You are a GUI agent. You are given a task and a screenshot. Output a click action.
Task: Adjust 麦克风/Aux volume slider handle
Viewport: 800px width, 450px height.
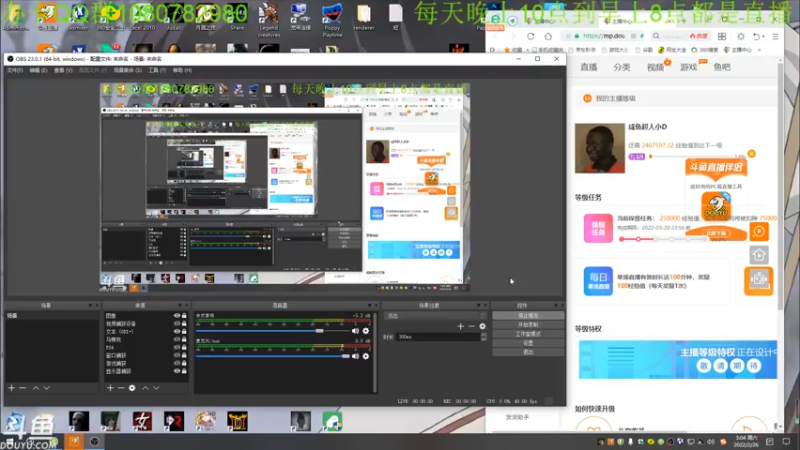click(x=346, y=356)
